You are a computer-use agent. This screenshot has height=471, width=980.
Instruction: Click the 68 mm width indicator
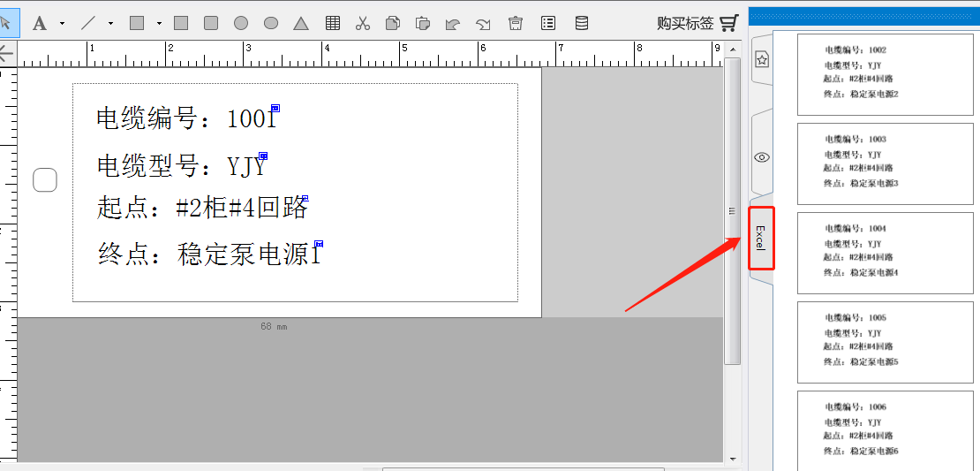pyautogui.click(x=274, y=326)
